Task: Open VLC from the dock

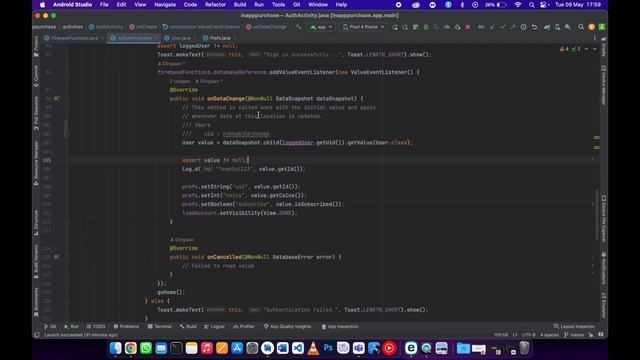Action: [x=313, y=348]
